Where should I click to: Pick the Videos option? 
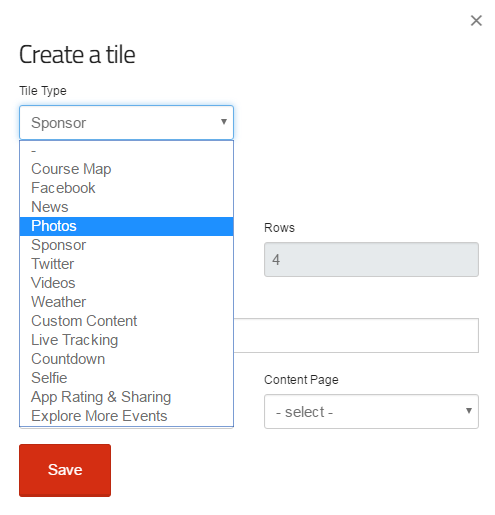(x=126, y=283)
